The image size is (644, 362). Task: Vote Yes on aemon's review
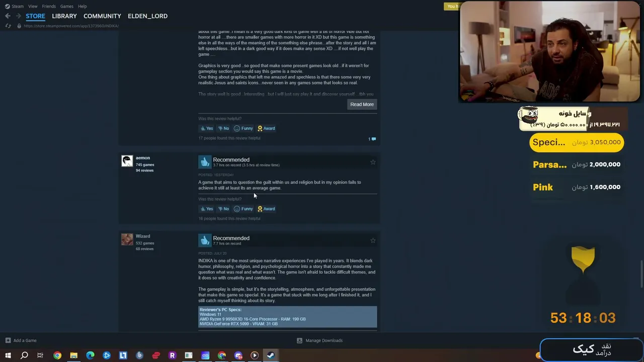point(207,209)
